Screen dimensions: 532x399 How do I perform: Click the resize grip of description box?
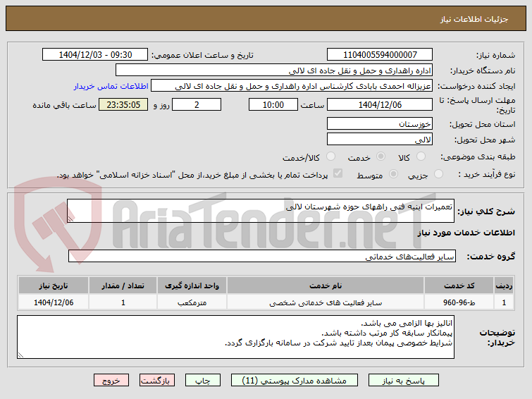tap(70, 219)
